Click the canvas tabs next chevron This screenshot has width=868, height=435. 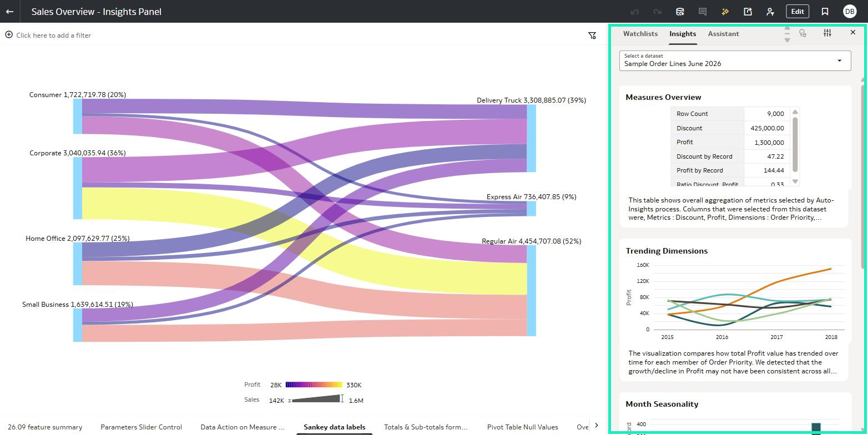597,426
